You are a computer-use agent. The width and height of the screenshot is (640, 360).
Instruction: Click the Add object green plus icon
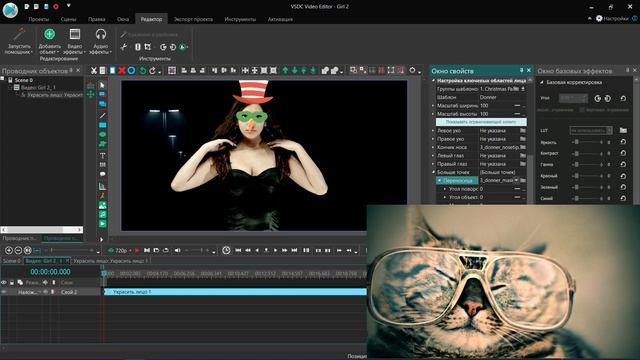pyautogui.click(x=49, y=34)
